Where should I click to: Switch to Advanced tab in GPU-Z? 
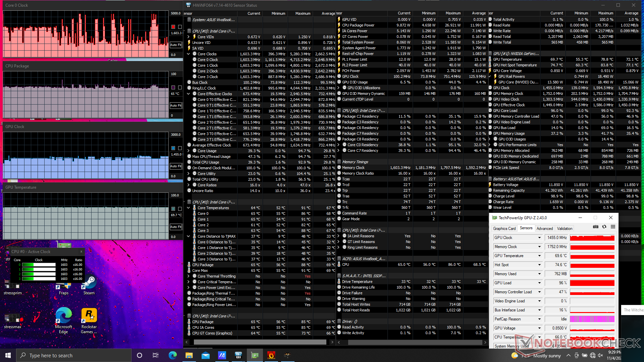[x=544, y=229]
